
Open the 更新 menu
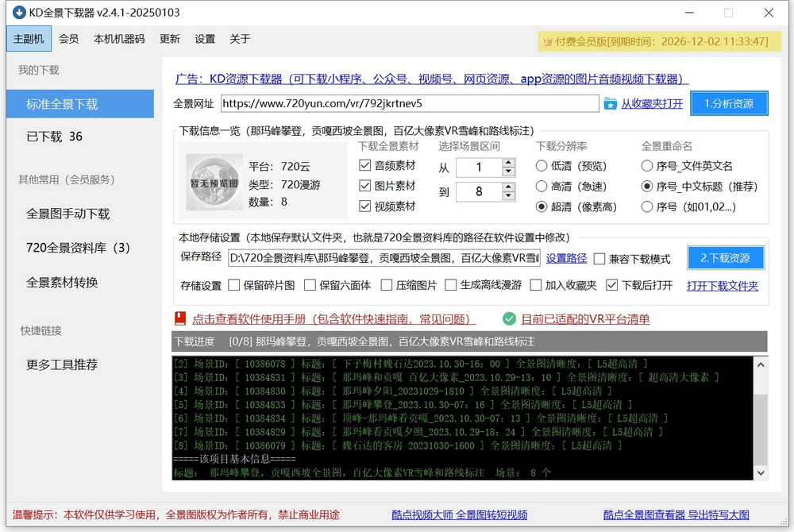[170, 39]
